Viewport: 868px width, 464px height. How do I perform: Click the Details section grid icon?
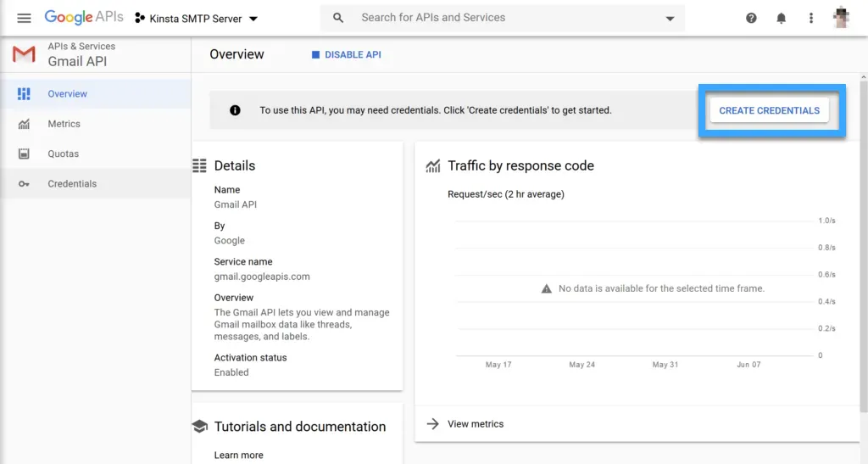[199, 165]
